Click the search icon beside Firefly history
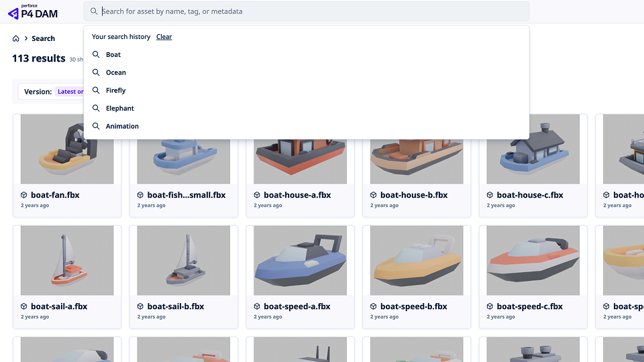 [96, 90]
